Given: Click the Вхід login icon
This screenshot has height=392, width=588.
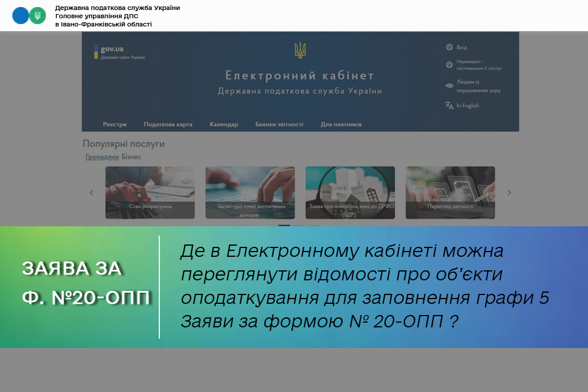Looking at the screenshot, I should click(449, 47).
